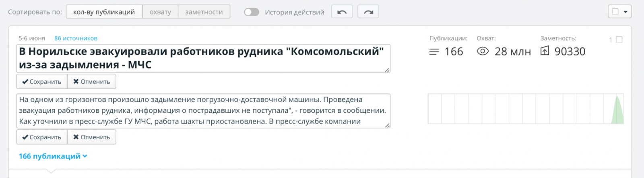Click resize grip of summary textarea
Viewport: 644px width, 178px height.
coord(387,125)
